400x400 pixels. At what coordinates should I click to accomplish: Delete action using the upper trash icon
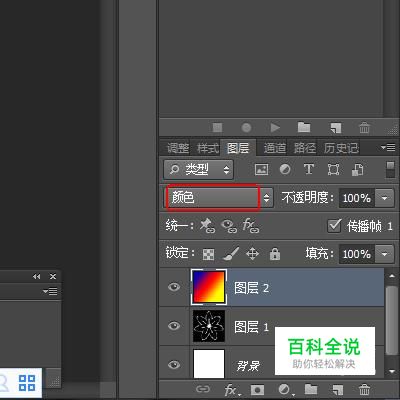point(364,127)
